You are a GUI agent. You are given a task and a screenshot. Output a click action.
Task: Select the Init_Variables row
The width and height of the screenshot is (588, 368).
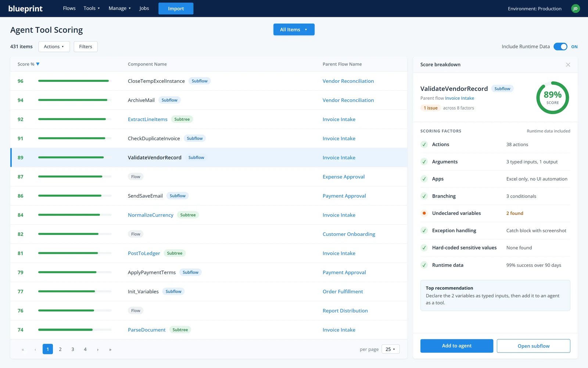point(209,291)
